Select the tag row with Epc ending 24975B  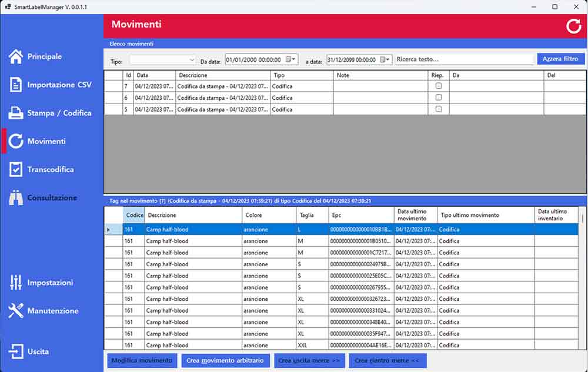[x=341, y=264]
